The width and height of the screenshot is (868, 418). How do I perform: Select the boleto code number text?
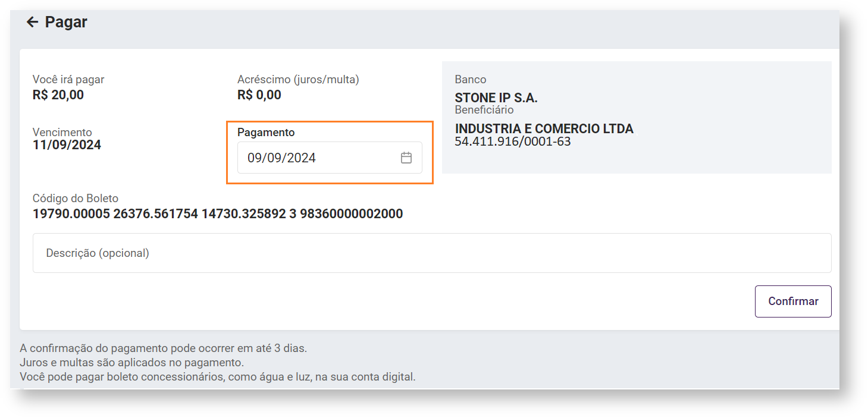[x=217, y=214]
